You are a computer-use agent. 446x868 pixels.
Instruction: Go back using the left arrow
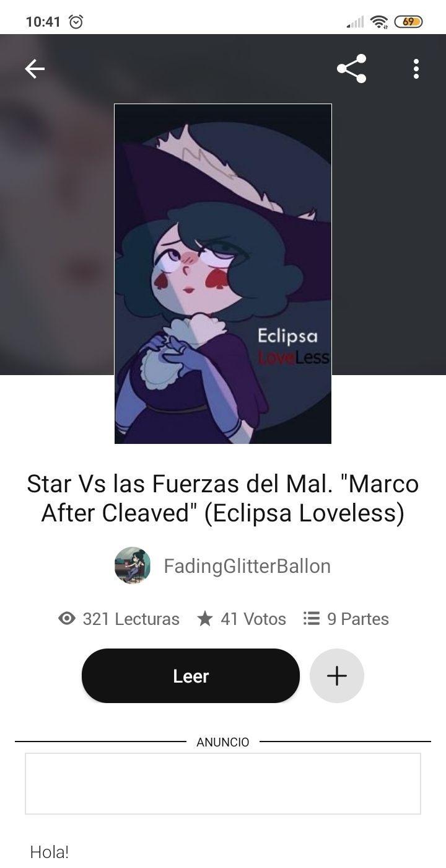point(35,69)
